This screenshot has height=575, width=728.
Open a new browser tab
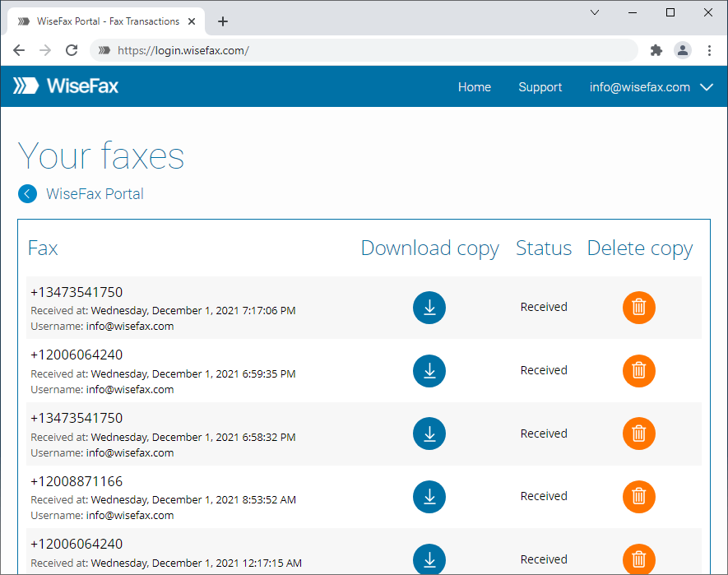[x=223, y=21]
